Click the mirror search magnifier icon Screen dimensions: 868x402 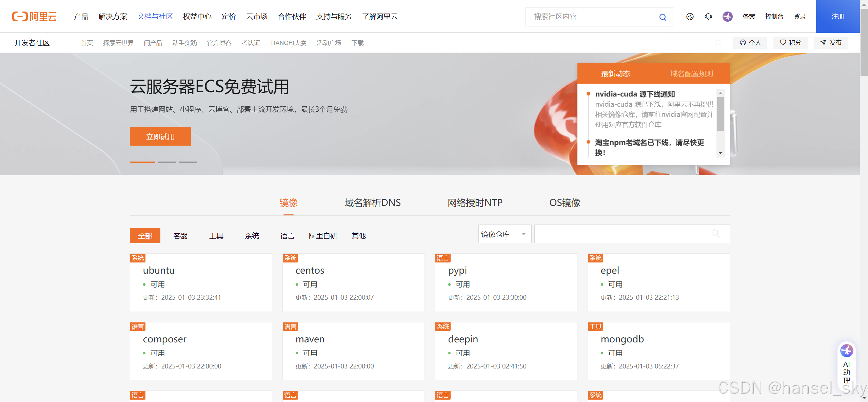tap(716, 233)
